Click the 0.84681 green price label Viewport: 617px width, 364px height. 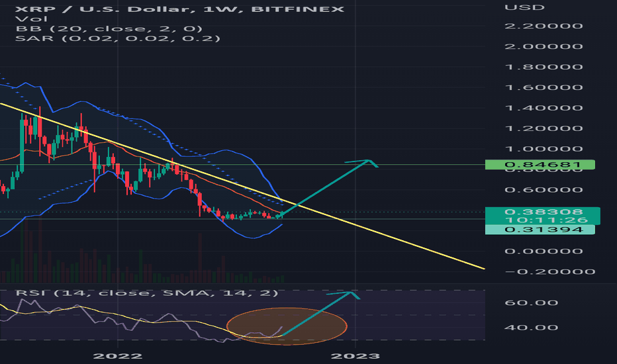540,165
